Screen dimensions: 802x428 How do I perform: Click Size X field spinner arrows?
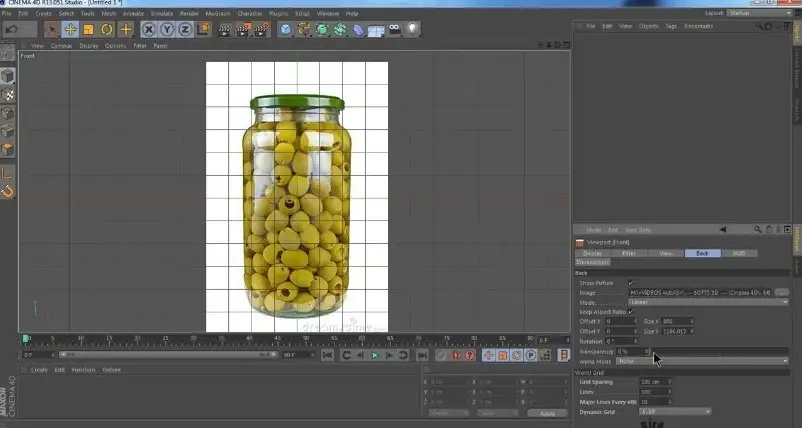692,321
